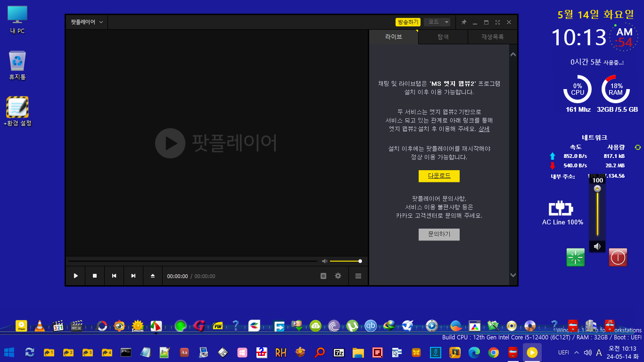Open the +환경 설정 desktop shortcut
This screenshot has height=362, width=644.
click(x=17, y=112)
